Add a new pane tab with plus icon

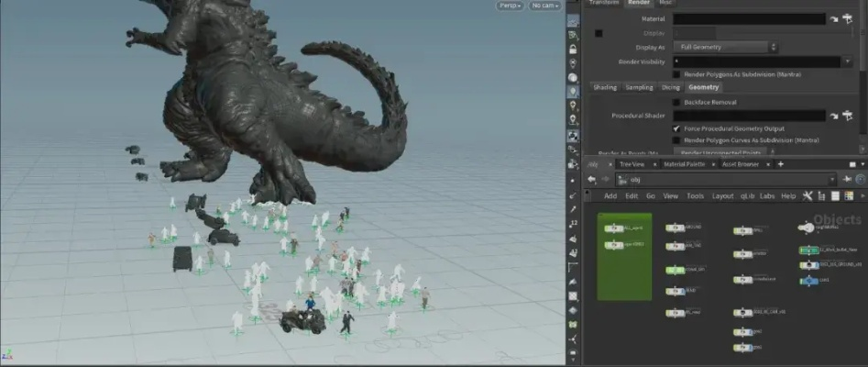780,163
